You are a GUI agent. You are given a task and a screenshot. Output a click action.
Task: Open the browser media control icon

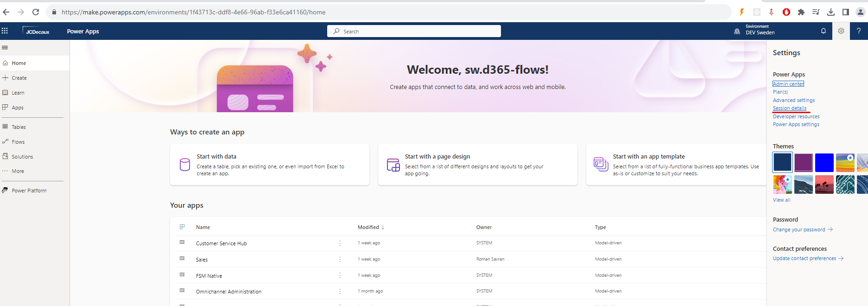[816, 12]
